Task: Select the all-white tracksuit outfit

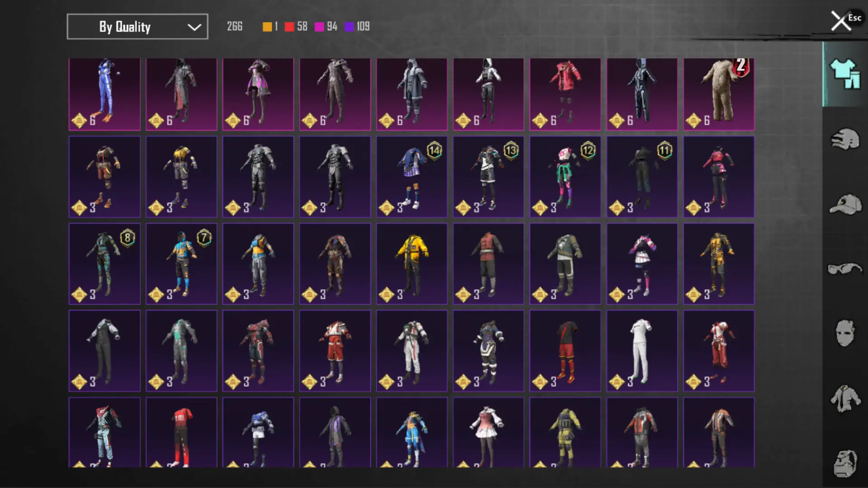Action: click(642, 351)
